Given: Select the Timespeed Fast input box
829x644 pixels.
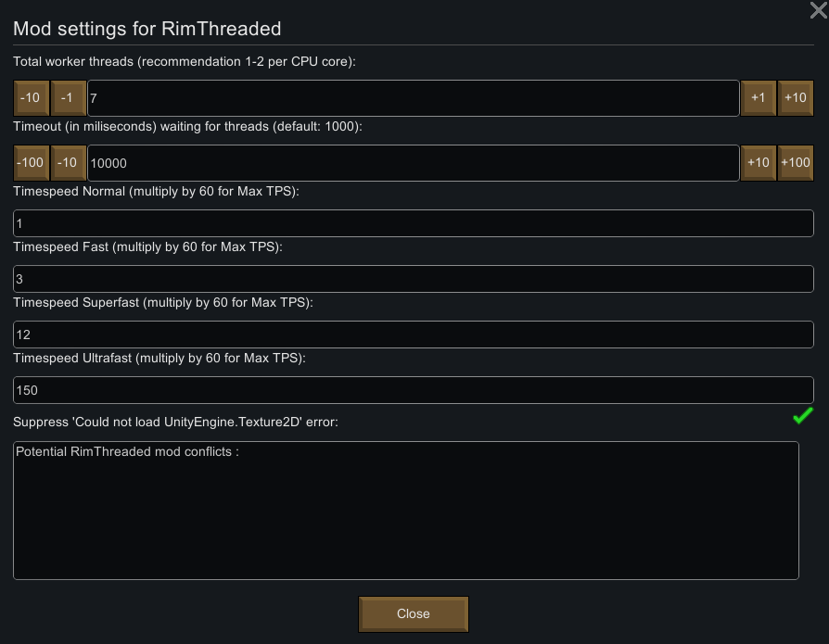Looking at the screenshot, I should point(413,279).
